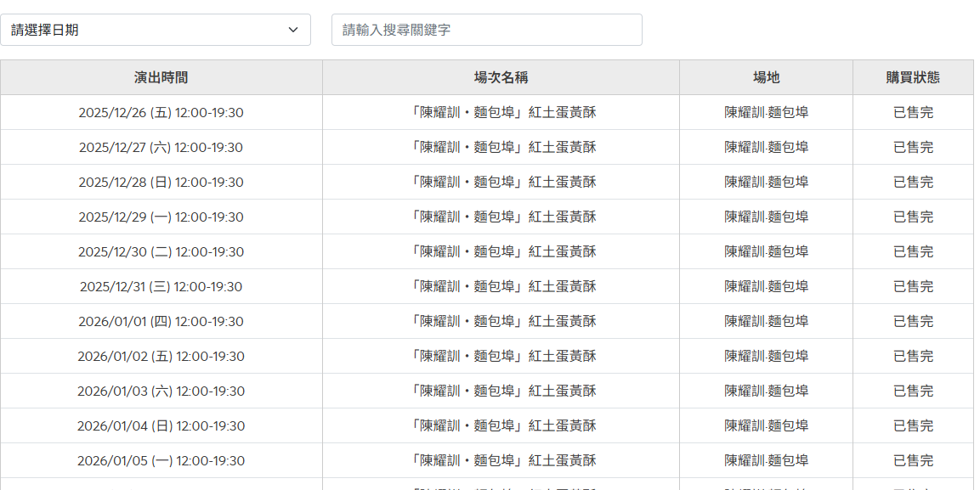The height and width of the screenshot is (490, 980).
Task: Click the 購買狀態 column header
Action: point(913,77)
